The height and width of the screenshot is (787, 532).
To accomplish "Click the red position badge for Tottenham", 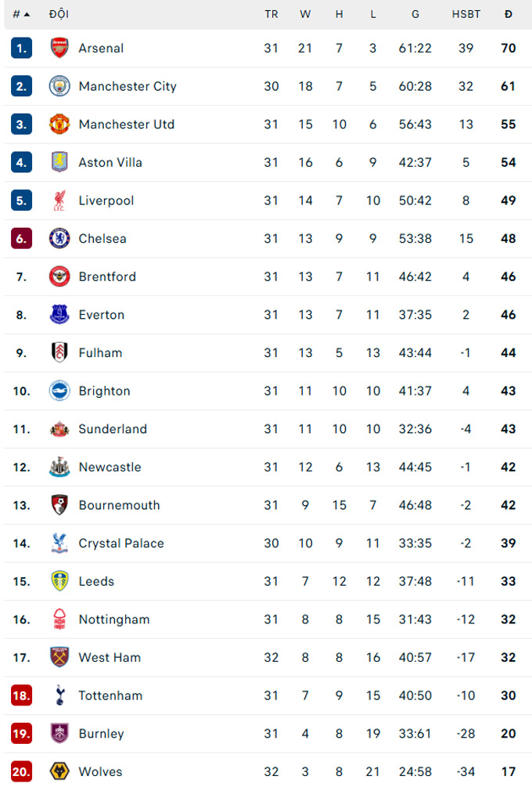I will (x=21, y=695).
